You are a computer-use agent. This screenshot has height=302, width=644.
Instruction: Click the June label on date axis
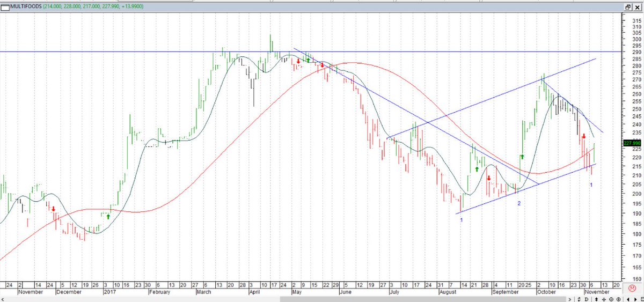click(x=345, y=292)
